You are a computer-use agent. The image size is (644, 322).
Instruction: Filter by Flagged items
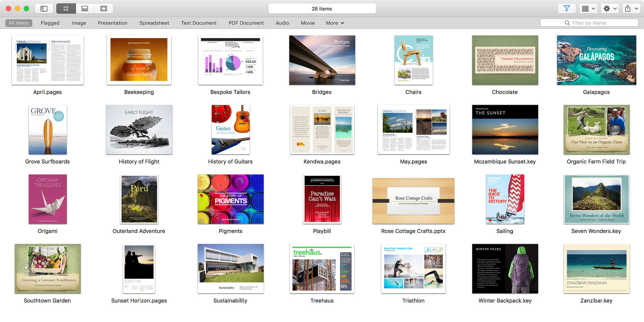pos(50,23)
